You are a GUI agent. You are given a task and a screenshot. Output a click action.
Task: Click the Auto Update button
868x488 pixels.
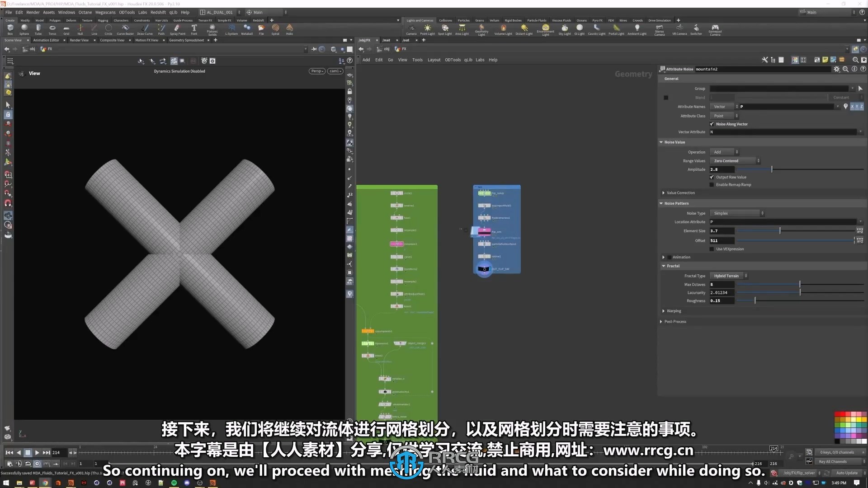pos(847,473)
